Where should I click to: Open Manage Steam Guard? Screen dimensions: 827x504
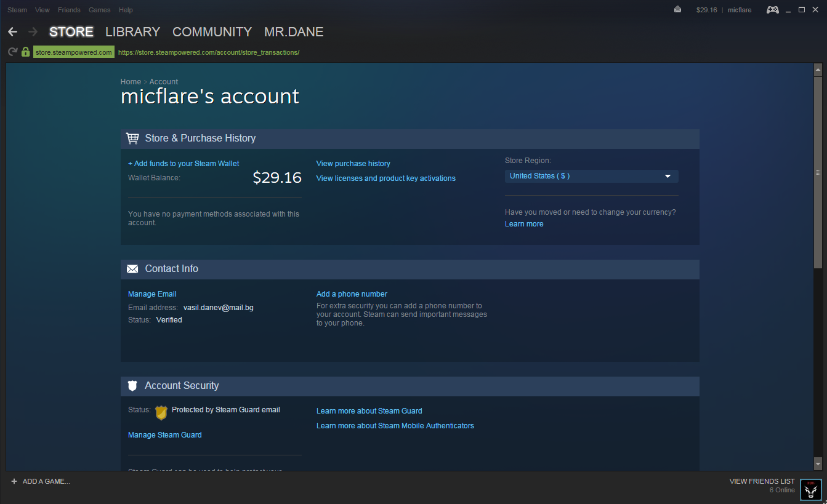pyautogui.click(x=165, y=435)
